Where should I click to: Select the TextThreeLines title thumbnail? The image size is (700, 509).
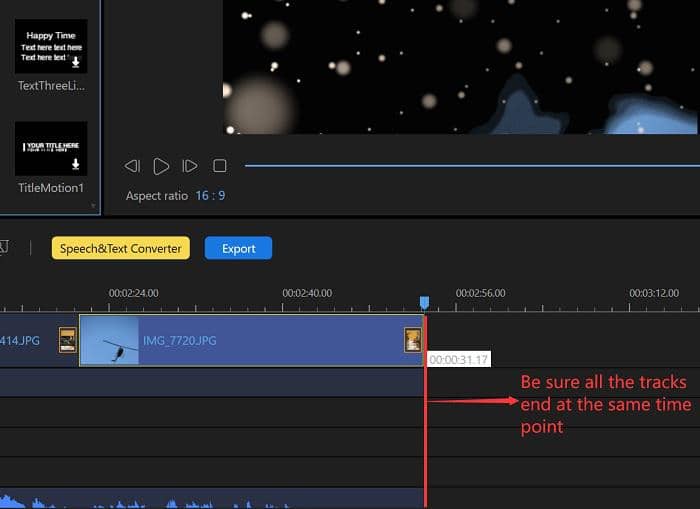51,47
